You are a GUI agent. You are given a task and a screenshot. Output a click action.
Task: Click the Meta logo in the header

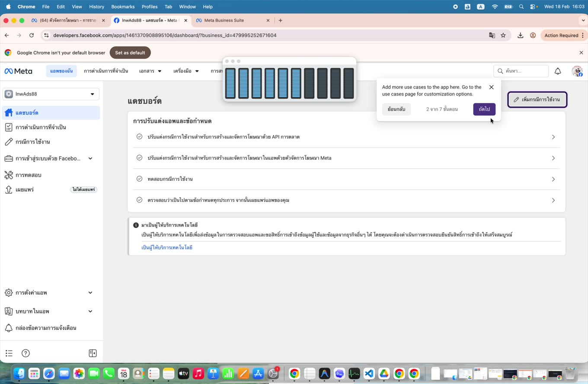coord(18,71)
